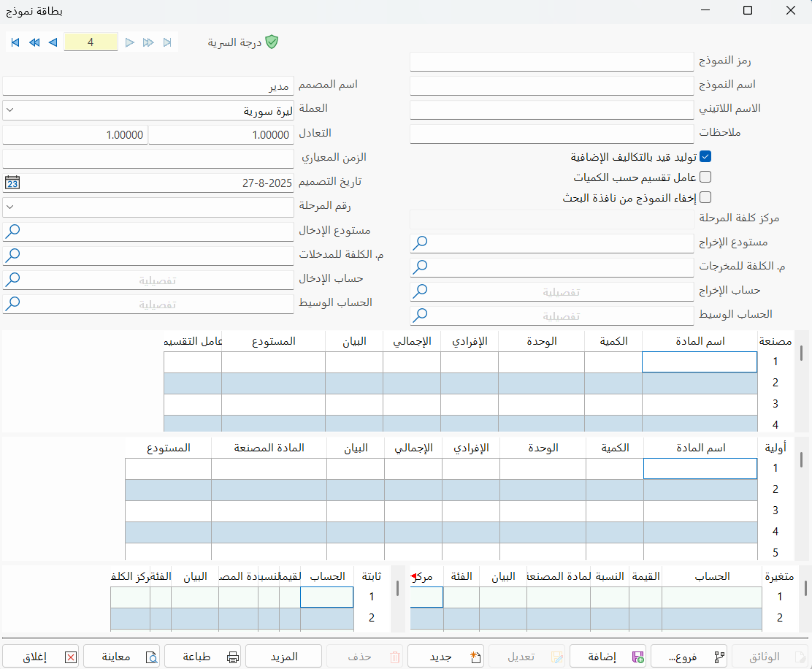Enable عامل تقسيم حسب الكميات
The width and height of the screenshot is (812, 669).
pos(705,177)
